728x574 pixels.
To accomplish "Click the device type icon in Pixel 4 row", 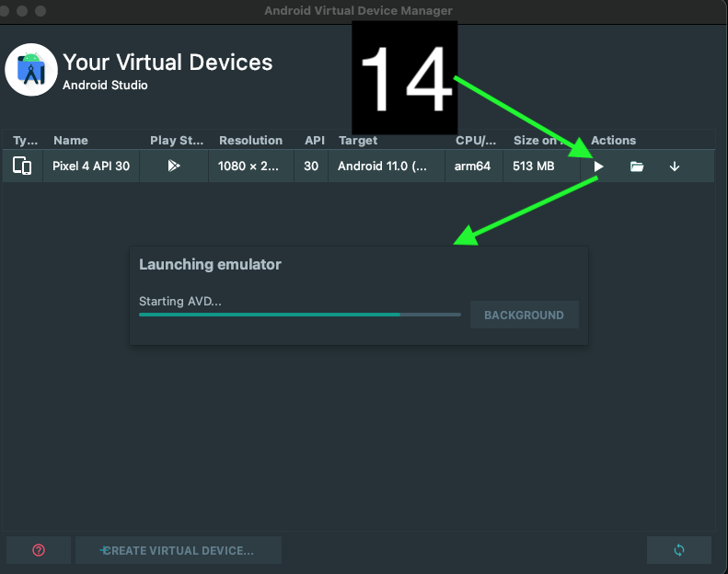I will [22, 166].
